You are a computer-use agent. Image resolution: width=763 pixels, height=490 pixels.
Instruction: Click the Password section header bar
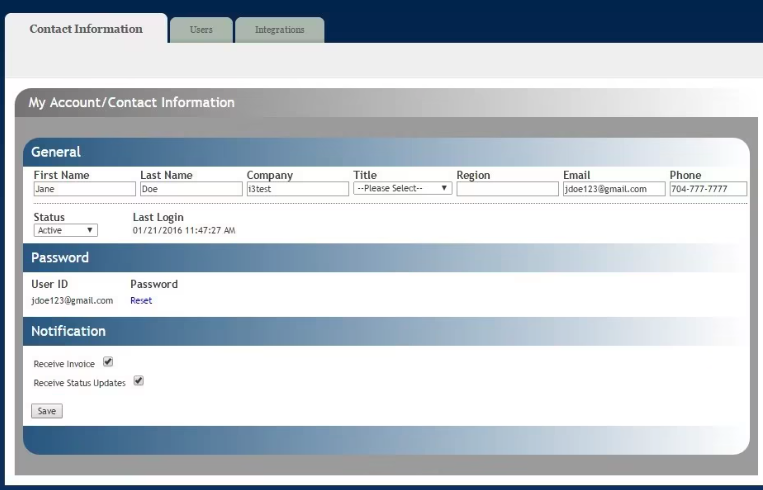(60, 257)
